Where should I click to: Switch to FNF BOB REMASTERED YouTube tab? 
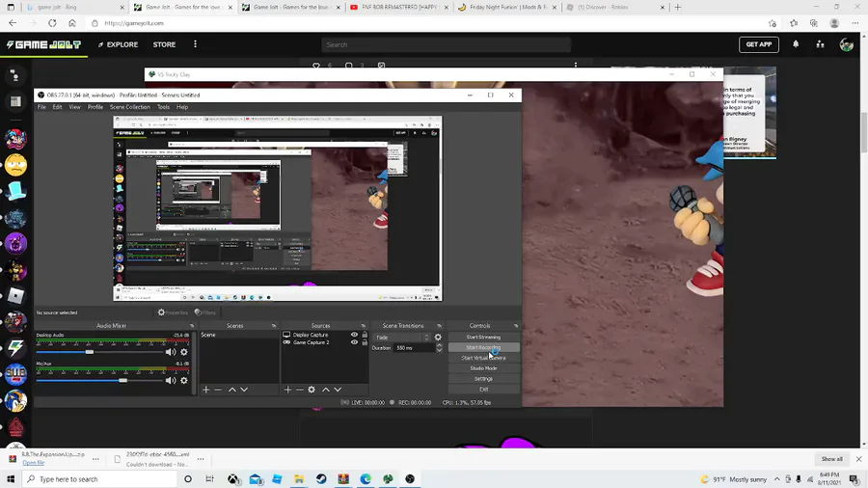coord(398,7)
